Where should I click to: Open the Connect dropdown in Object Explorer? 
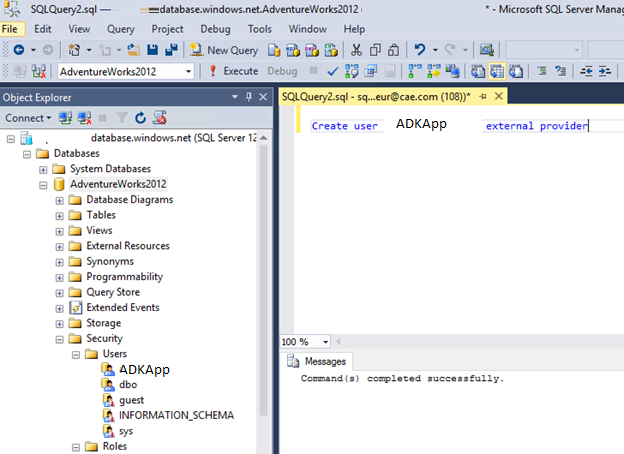click(28, 118)
